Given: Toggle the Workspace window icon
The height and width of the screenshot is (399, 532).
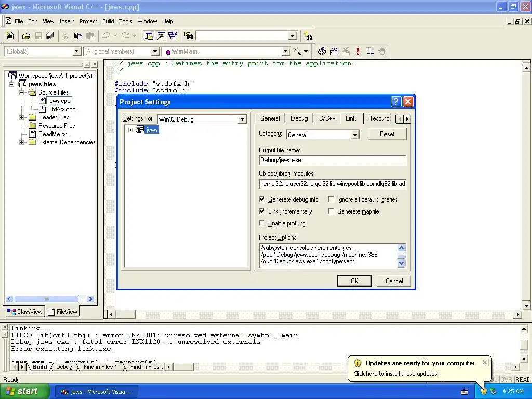Looking at the screenshot, I should [149, 36].
